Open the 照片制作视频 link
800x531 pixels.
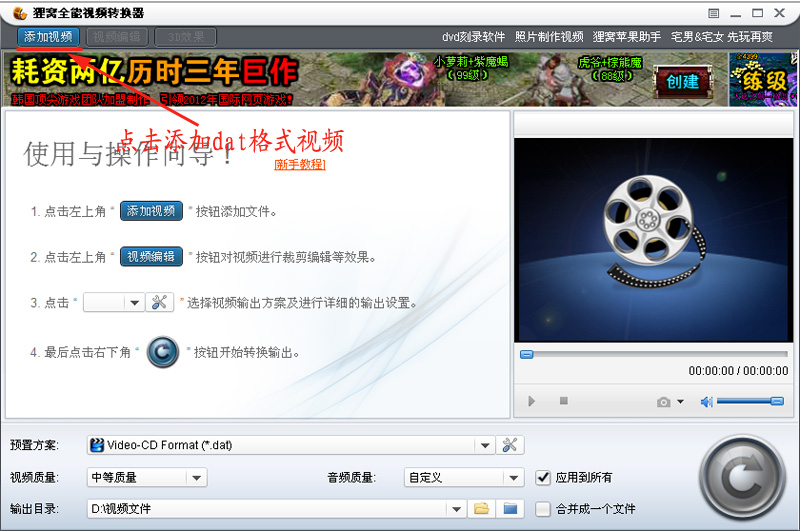pos(549,37)
